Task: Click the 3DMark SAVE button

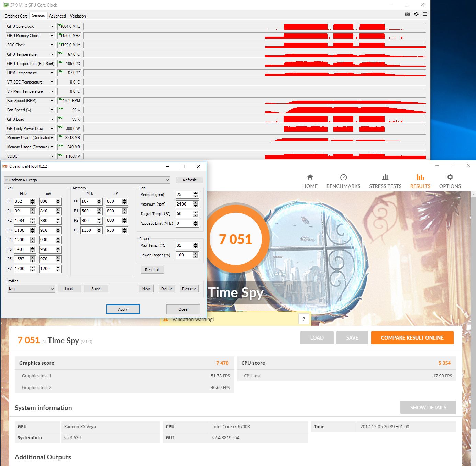Action: coord(352,337)
